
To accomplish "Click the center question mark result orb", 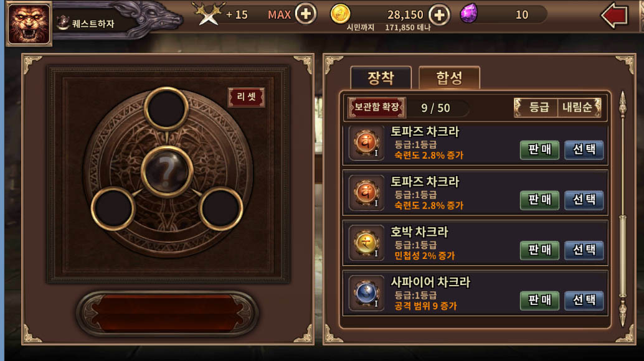I will coord(167,172).
